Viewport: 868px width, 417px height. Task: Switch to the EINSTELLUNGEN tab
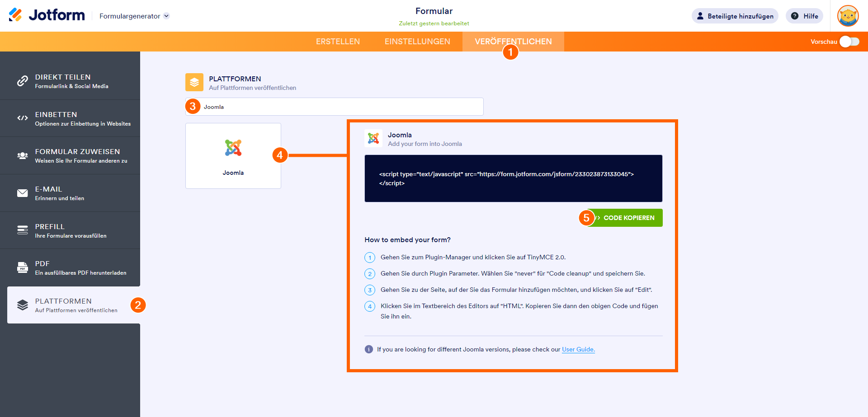coord(417,42)
